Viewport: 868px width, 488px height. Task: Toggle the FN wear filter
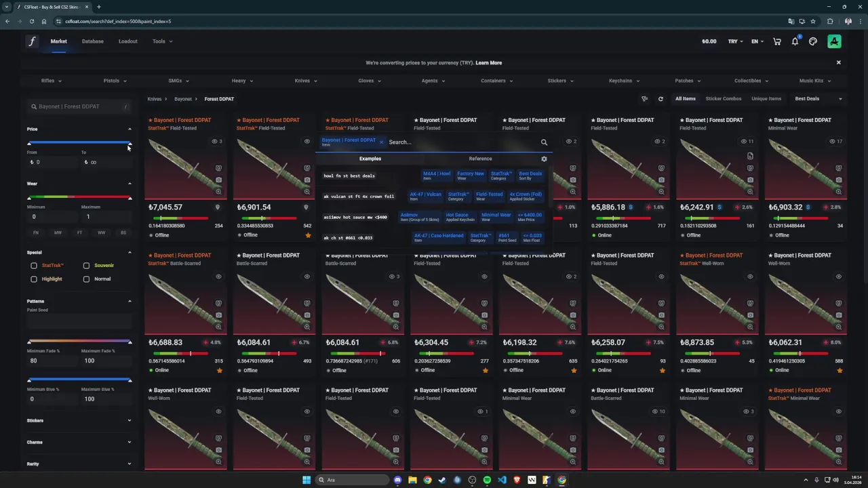click(x=36, y=232)
